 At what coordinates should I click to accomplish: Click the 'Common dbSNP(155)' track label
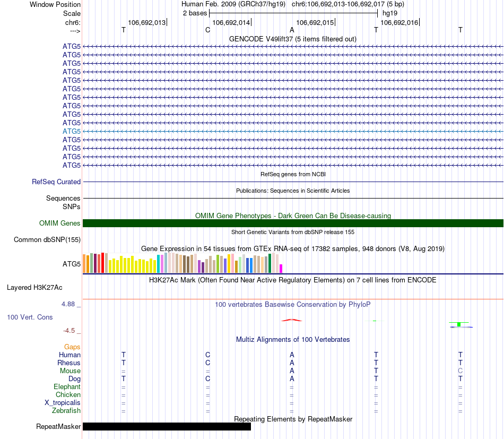coord(47,239)
